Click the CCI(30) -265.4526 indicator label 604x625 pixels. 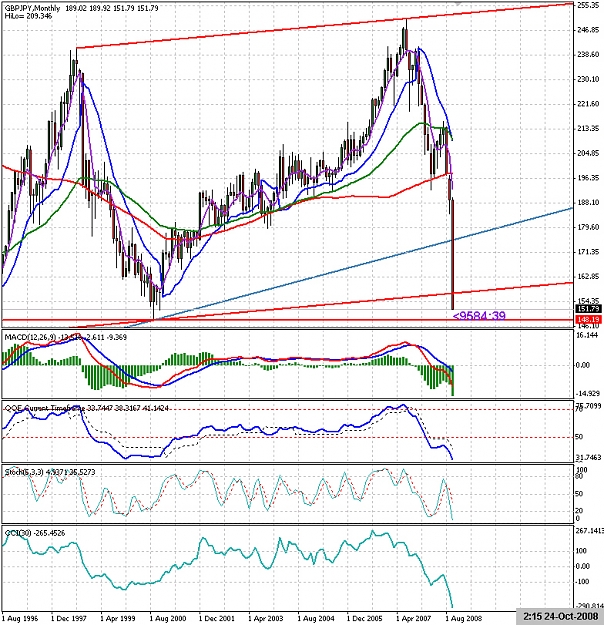click(35, 533)
